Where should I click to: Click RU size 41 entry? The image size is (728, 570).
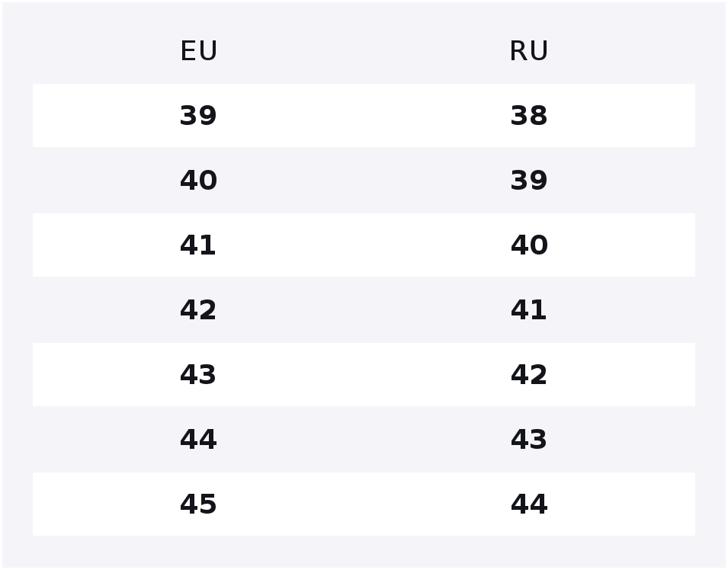[528, 309]
